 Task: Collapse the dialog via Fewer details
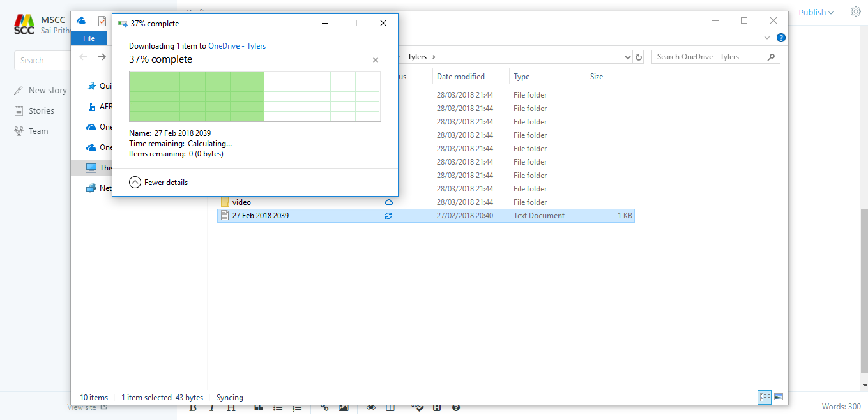click(x=158, y=182)
